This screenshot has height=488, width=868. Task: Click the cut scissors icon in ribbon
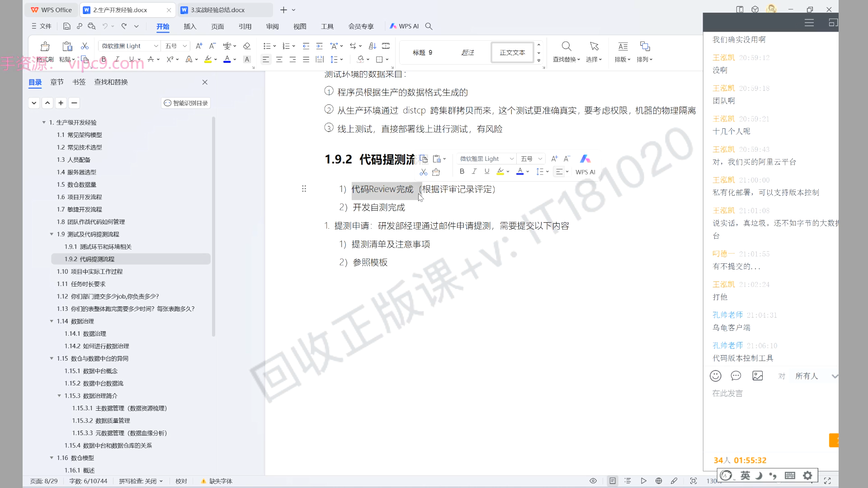(x=85, y=46)
